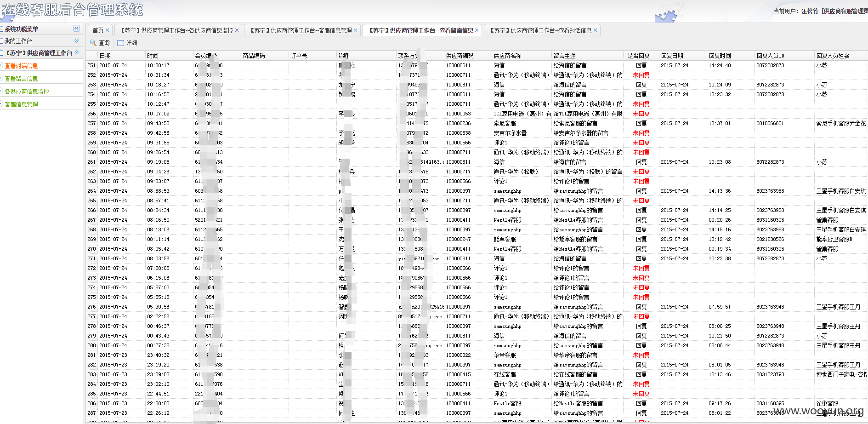Viewport: 868px width, 424px height.
Task: Click 给通讯-华为（松联）的留言 subject
Action: point(588,172)
